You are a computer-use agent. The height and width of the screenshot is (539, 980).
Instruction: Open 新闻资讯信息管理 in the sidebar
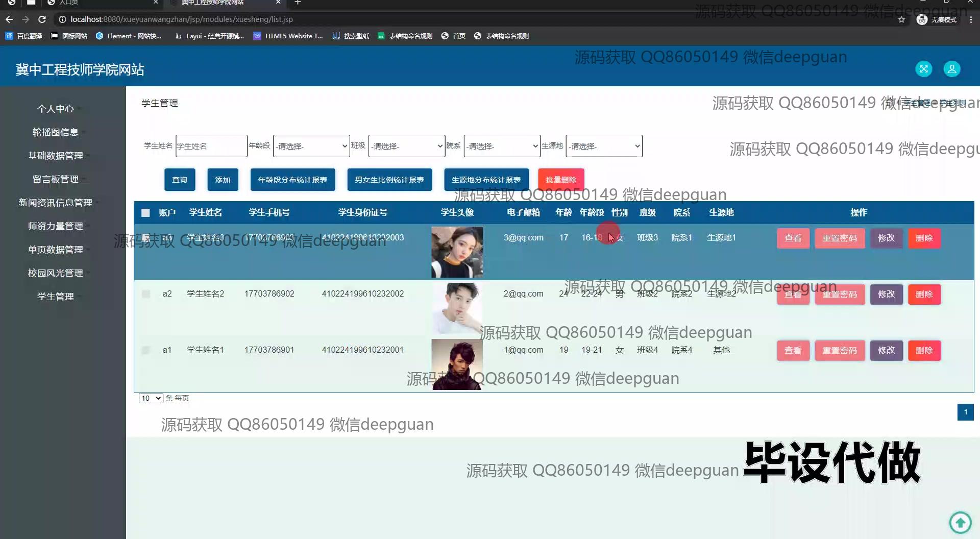coord(55,203)
